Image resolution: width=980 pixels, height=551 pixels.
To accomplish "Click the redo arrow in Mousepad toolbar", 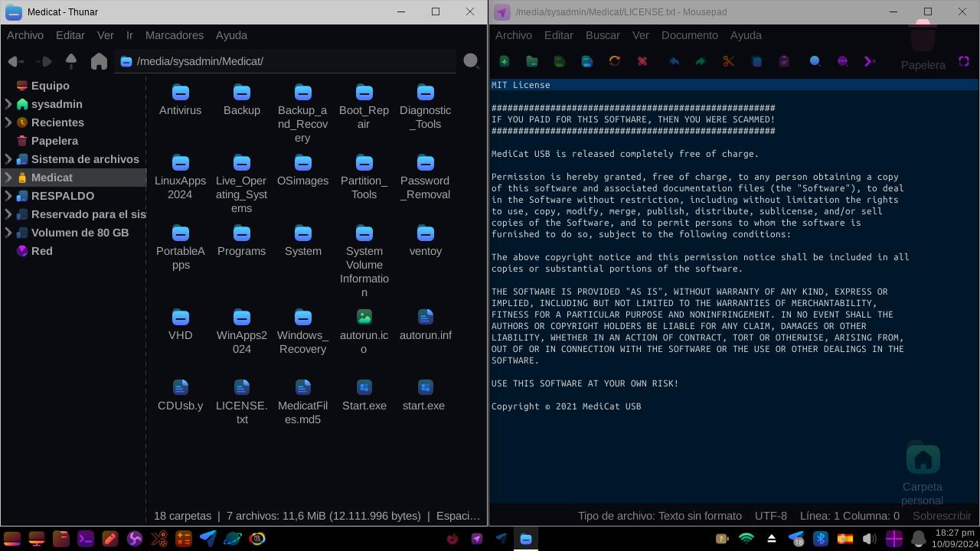I will [701, 61].
